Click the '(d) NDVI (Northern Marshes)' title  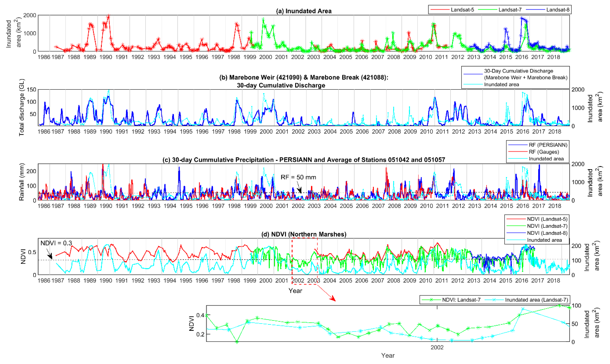(x=304, y=234)
